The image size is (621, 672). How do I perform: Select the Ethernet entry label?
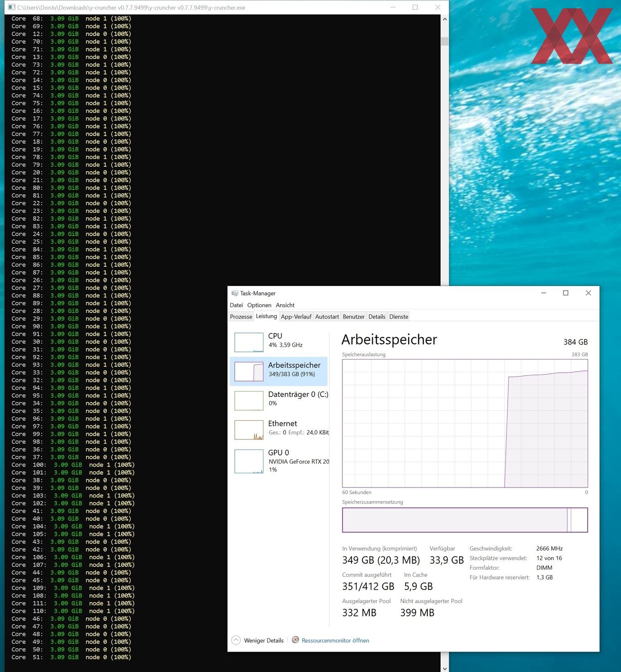[283, 423]
